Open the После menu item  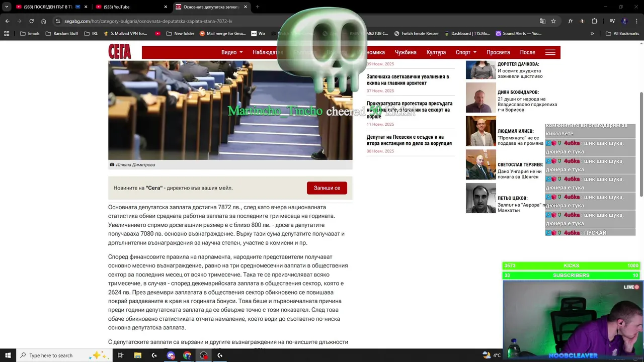[x=527, y=52]
